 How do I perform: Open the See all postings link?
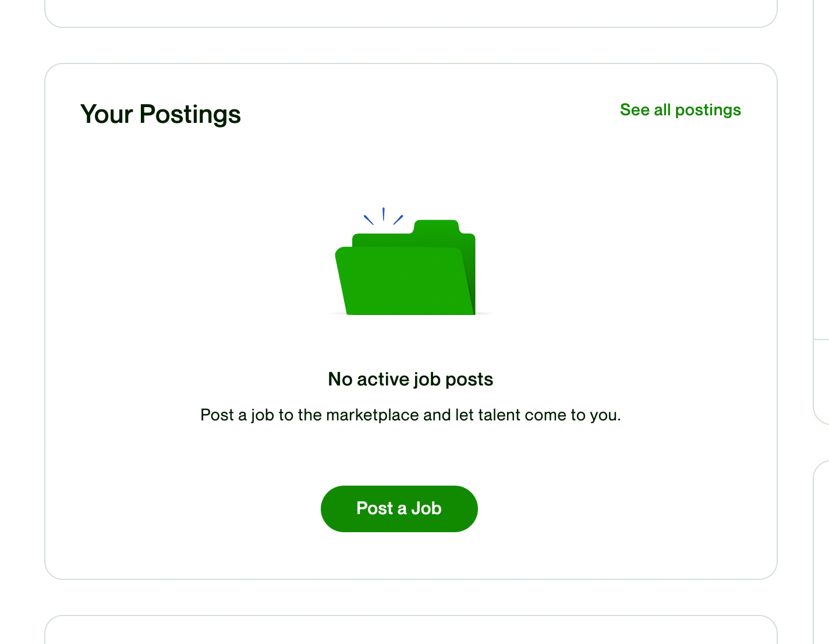click(680, 110)
